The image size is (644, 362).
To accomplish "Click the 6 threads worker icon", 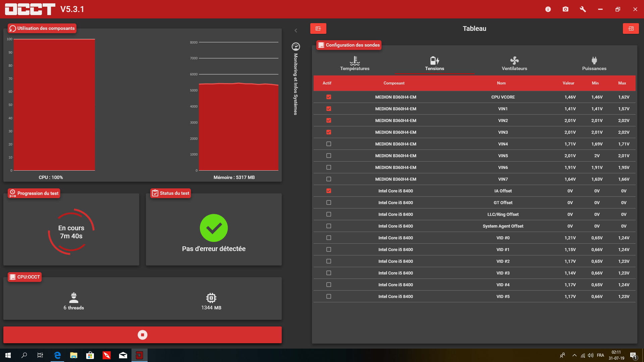I will tap(74, 298).
